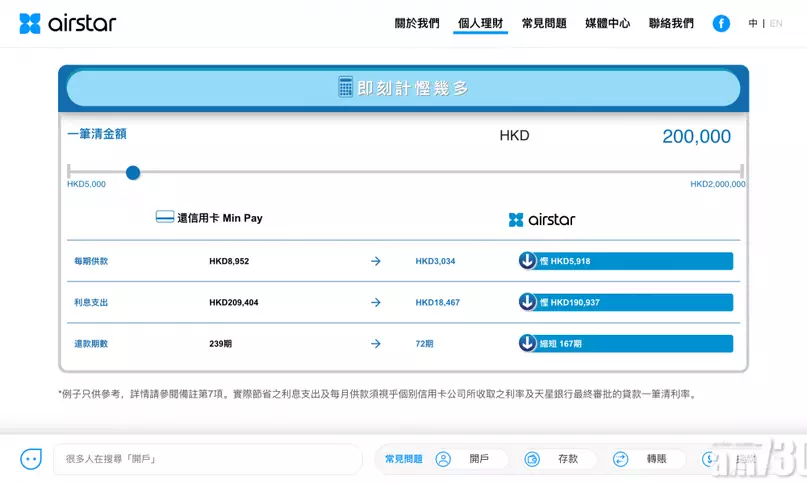Click the 200,000 amount value
This screenshot has height=484, width=807.
click(x=696, y=136)
